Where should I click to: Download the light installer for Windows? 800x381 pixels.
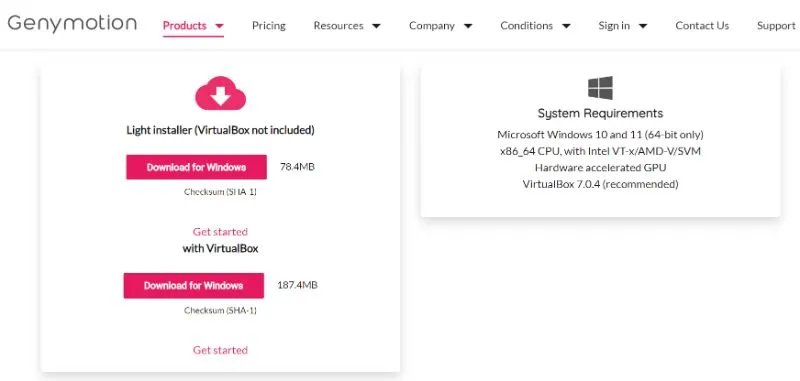coord(196,167)
